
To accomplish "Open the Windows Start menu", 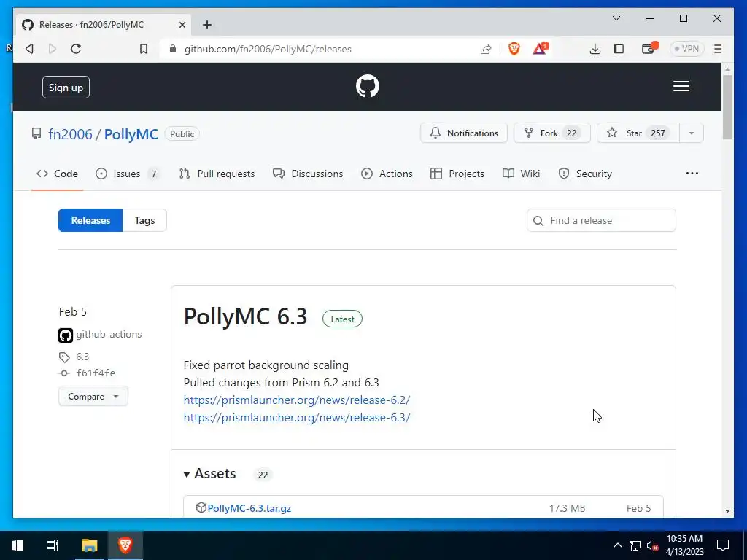I will 18,545.
